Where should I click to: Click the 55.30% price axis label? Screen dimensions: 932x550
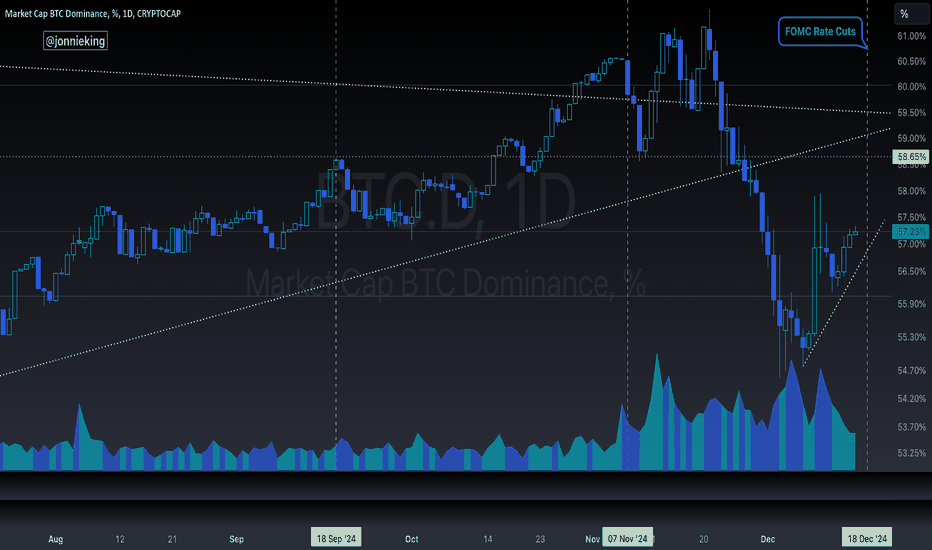click(x=911, y=337)
